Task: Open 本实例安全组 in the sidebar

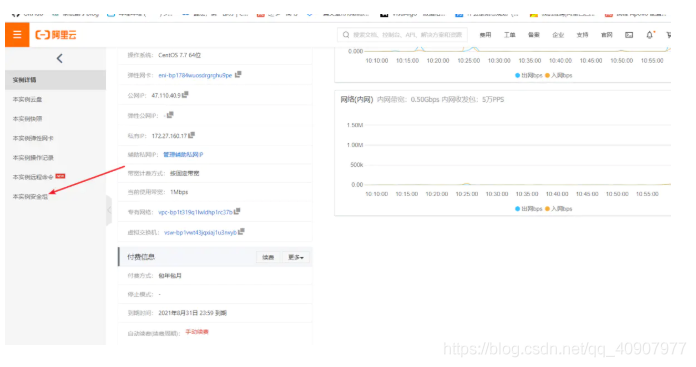Action: tap(30, 197)
